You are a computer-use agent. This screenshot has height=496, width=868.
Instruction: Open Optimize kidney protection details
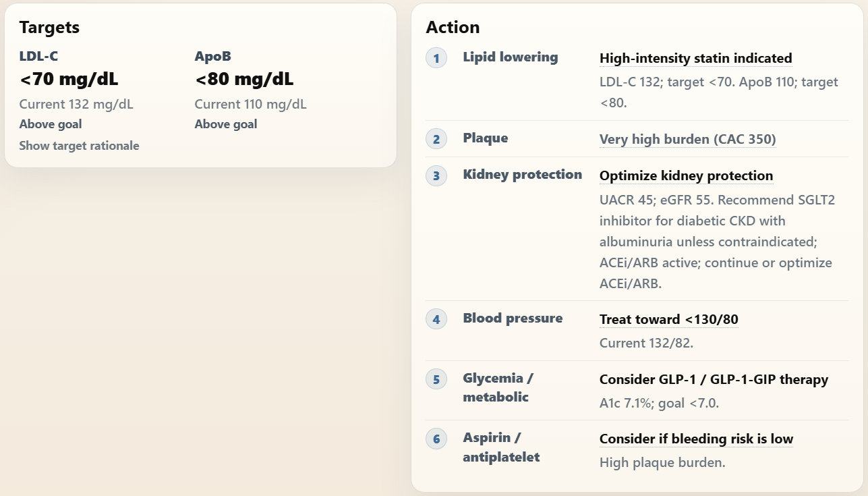686,176
